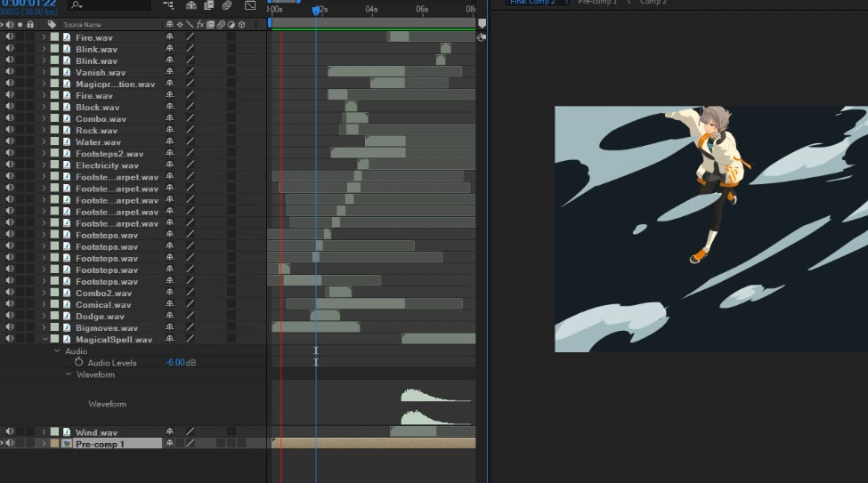Switch to the Pre-comp 1 viewer tab
868x483 pixels.
click(597, 3)
